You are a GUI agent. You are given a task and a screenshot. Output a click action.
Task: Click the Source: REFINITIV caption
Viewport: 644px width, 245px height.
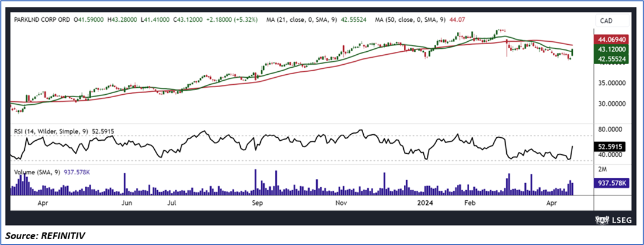(47, 236)
